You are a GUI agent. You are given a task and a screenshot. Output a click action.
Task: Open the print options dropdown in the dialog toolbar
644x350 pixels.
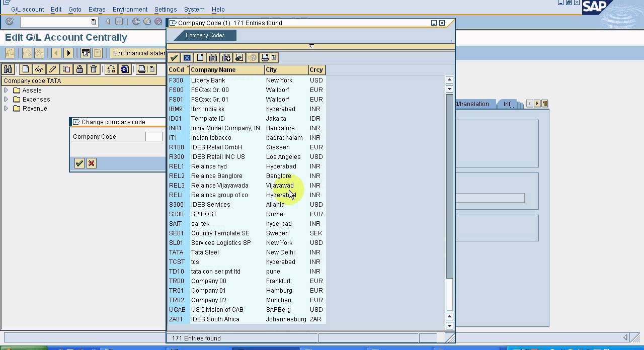274,58
